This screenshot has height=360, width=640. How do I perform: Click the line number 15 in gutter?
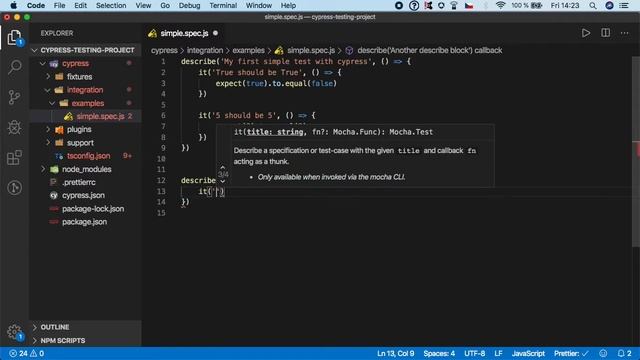162,213
